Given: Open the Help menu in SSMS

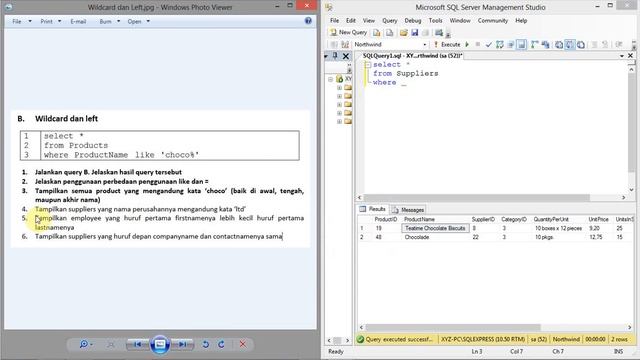Looking at the screenshot, I should click(x=521, y=20).
